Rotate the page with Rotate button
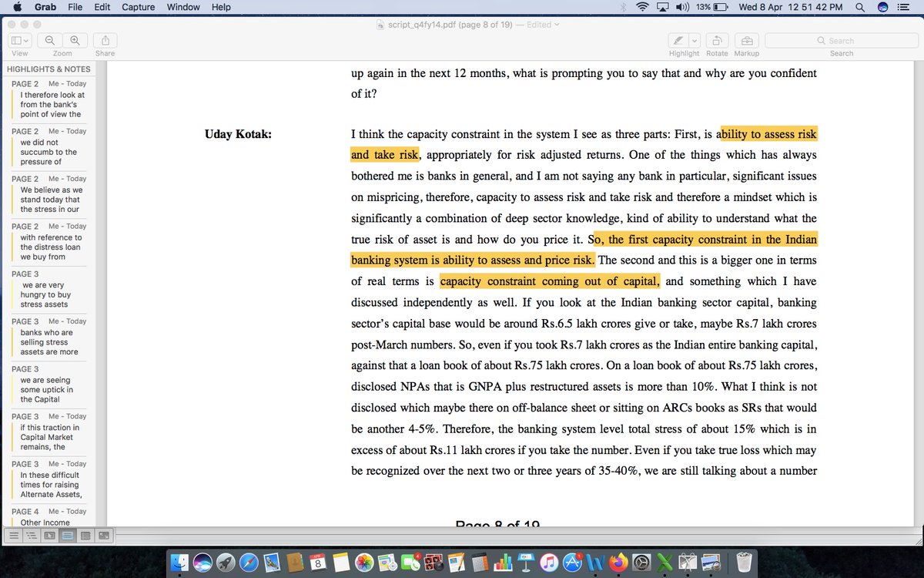 point(717,40)
